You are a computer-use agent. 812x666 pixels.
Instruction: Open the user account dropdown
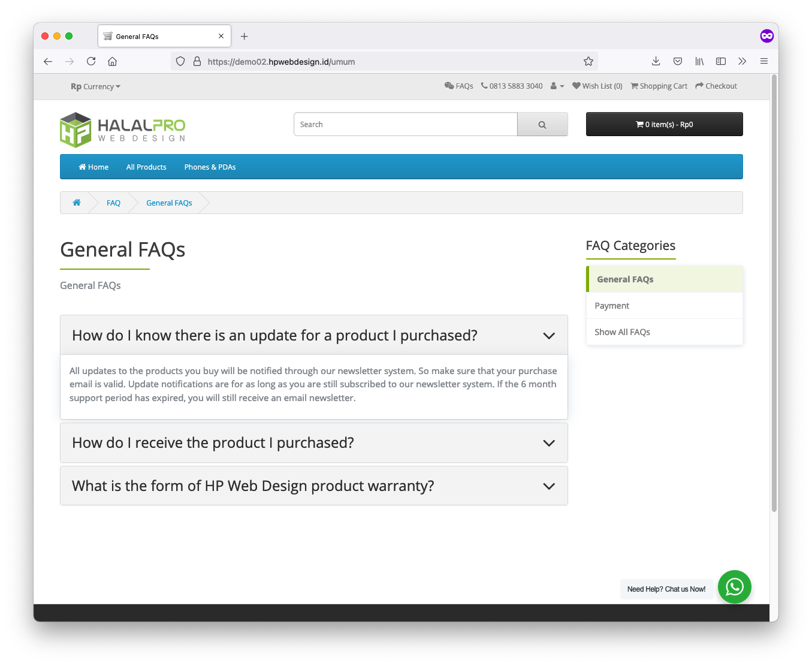pos(557,86)
